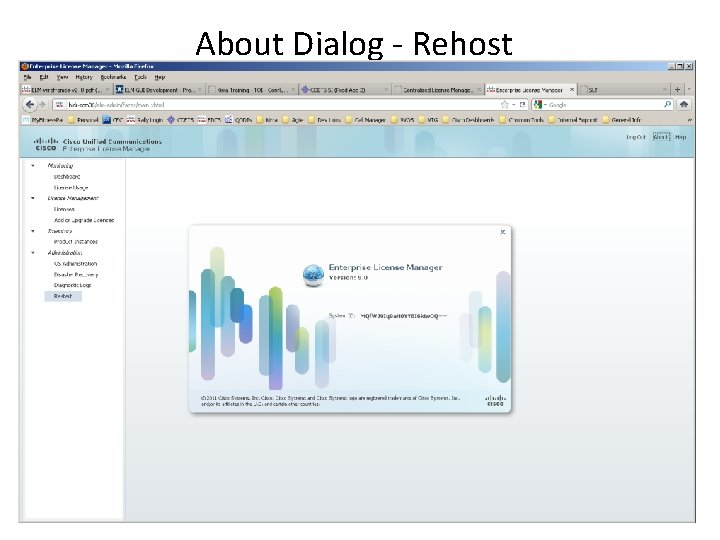Open the list-all-tabs dropdown arrow
The height and width of the screenshot is (540, 720).
tap(689, 90)
